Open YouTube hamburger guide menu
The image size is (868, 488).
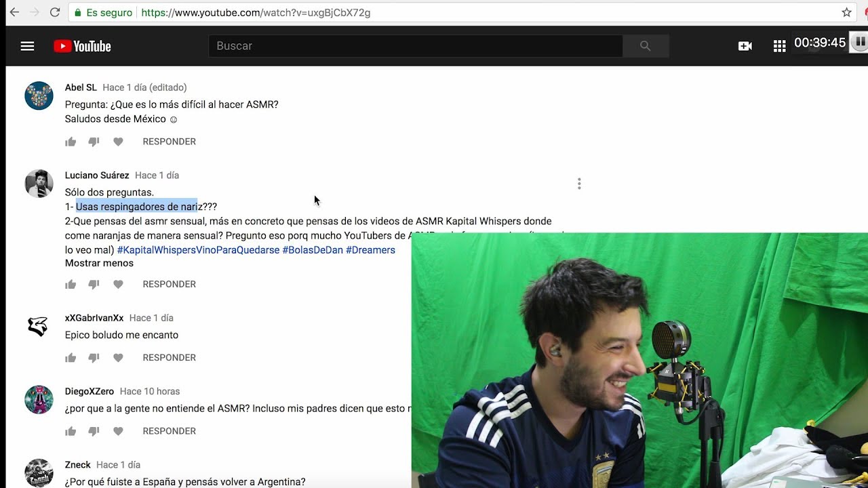(27, 46)
